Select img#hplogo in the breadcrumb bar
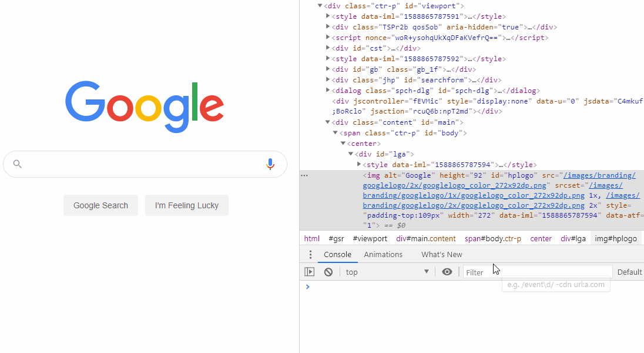Screen dimensions: 644x353 616,239
